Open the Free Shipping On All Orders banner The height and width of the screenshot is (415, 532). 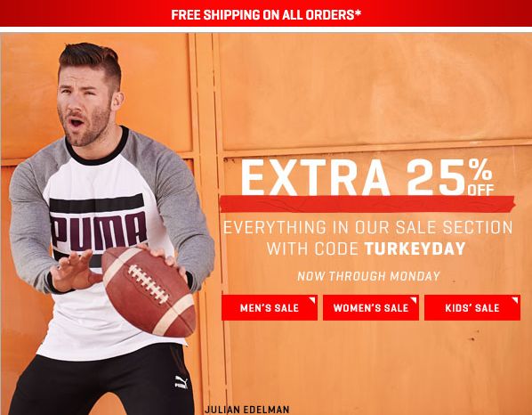point(266,13)
